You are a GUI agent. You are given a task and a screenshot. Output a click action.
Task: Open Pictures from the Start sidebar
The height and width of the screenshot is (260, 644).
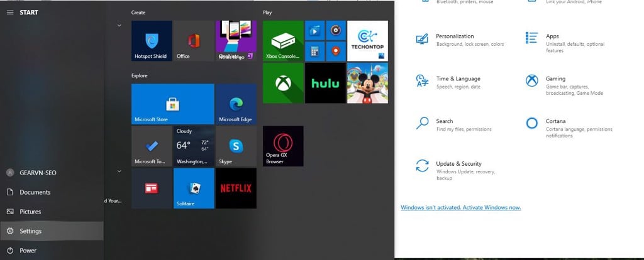52,212
